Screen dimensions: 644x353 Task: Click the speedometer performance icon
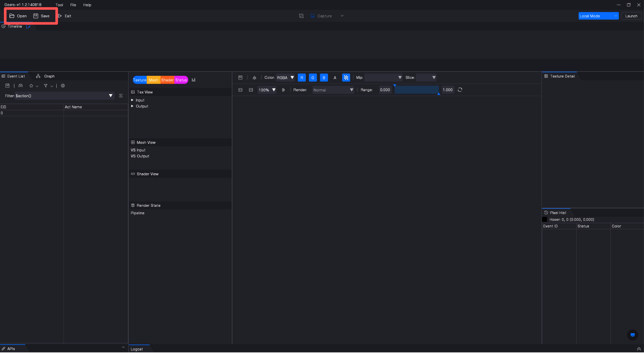coord(21,86)
